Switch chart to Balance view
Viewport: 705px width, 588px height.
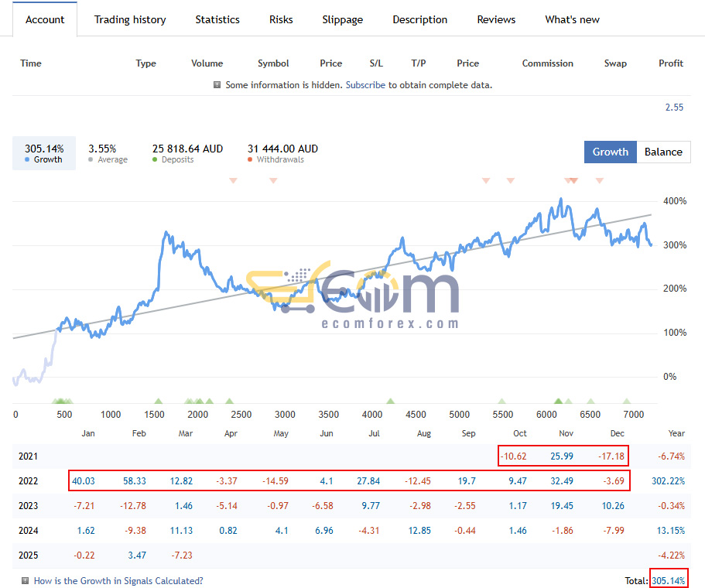(x=663, y=152)
